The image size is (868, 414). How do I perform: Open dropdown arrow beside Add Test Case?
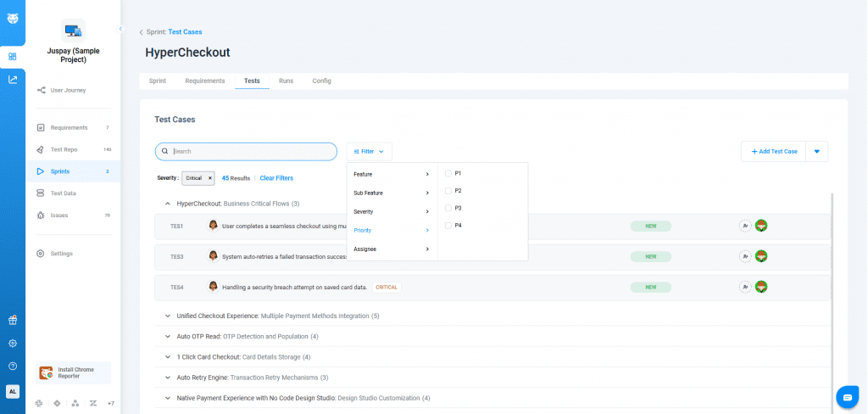[x=816, y=152]
